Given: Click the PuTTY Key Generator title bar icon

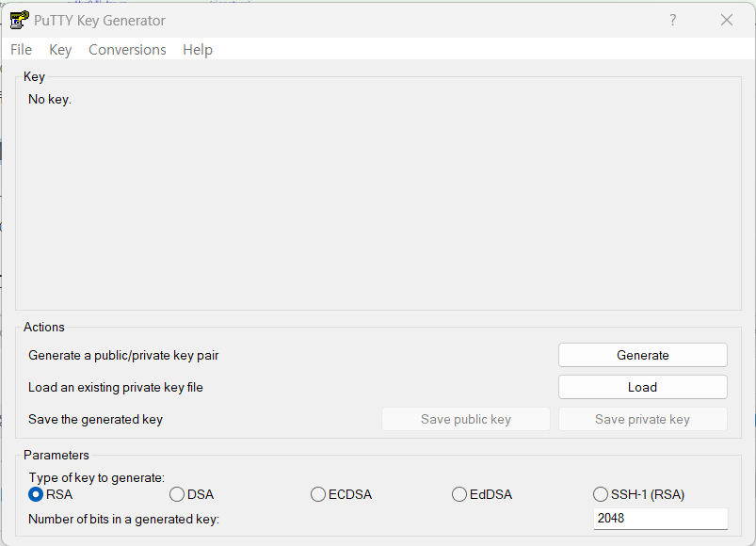Looking at the screenshot, I should (19, 21).
